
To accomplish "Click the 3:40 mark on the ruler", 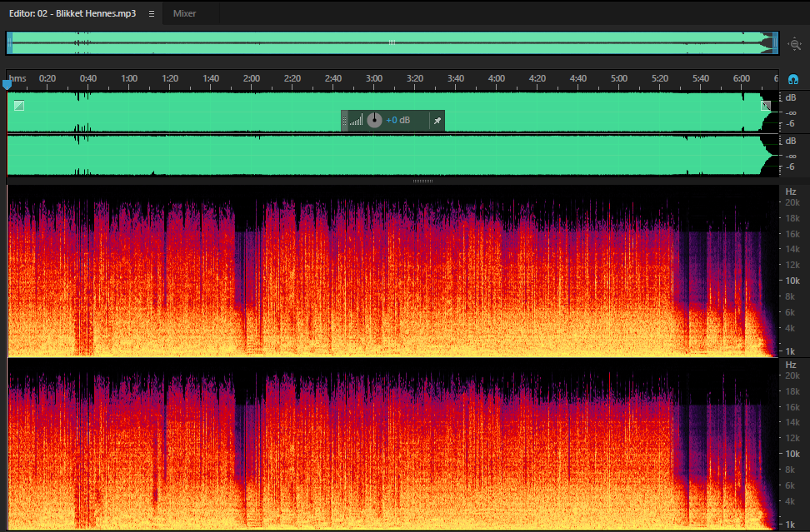I will click(456, 78).
